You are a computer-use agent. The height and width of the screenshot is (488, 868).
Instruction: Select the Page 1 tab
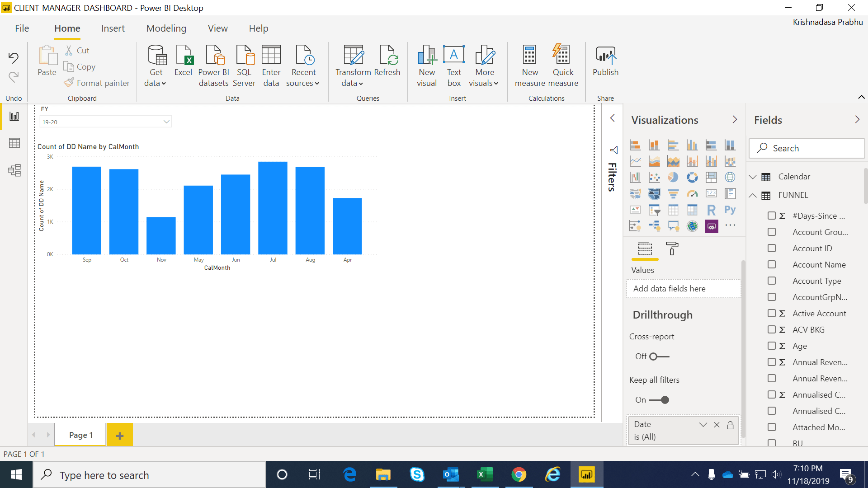click(81, 435)
